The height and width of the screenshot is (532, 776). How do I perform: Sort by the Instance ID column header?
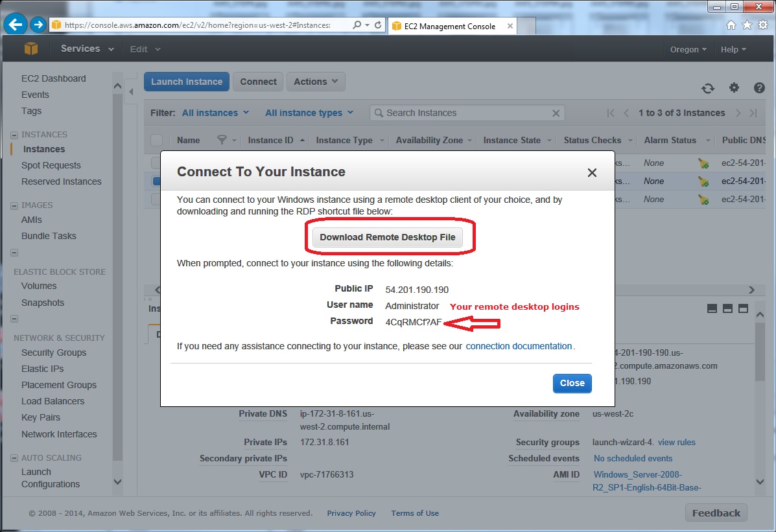click(271, 140)
